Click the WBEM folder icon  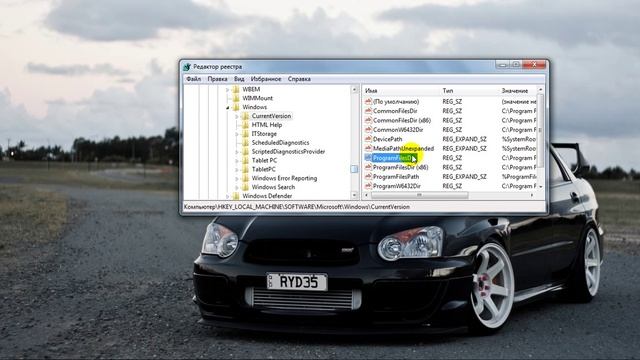236,89
